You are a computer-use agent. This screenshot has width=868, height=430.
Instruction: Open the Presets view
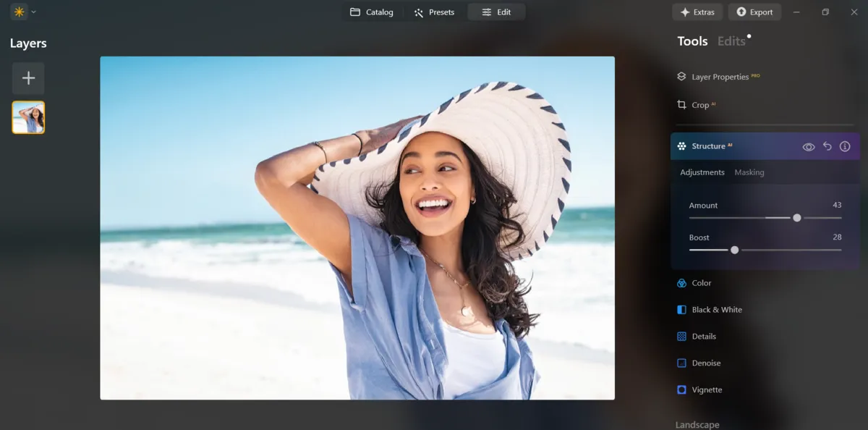435,12
